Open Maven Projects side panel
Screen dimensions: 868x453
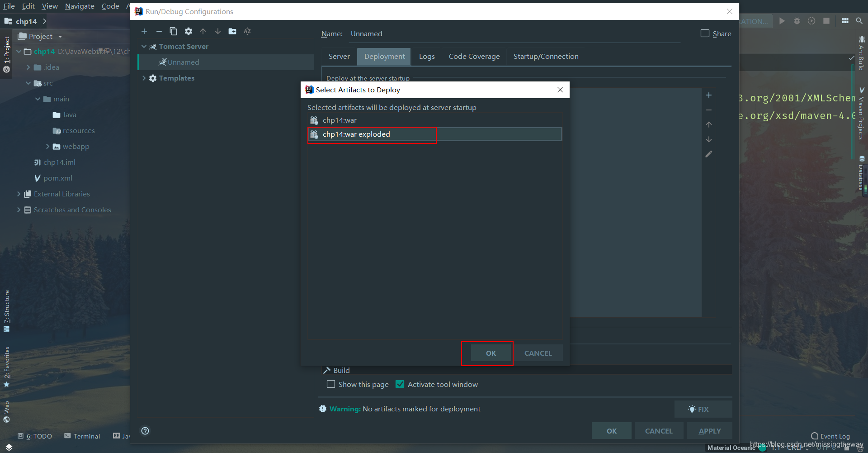coord(861,114)
